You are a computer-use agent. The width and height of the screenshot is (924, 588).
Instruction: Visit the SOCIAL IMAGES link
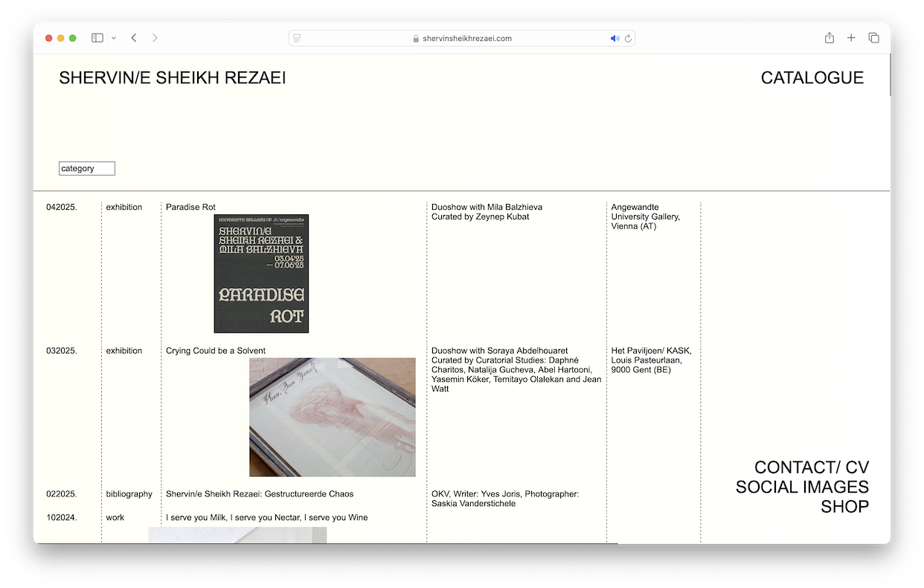[802, 487]
